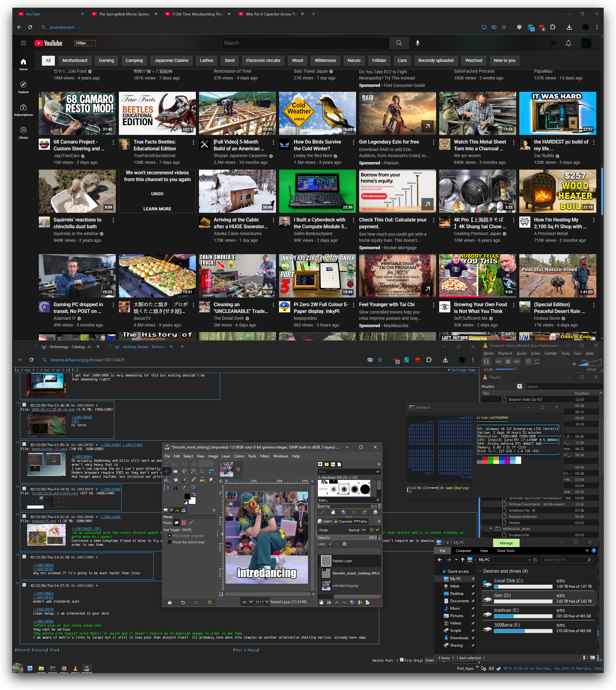The image size is (616, 690).
Task: Open YouTube notifications bell
Action: pos(569,43)
